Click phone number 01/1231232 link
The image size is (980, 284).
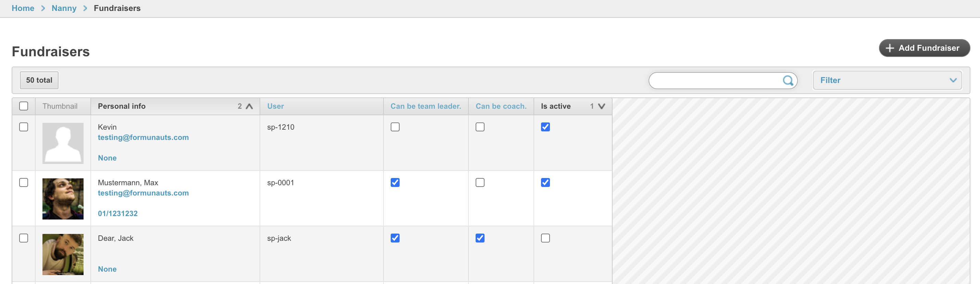(118, 214)
